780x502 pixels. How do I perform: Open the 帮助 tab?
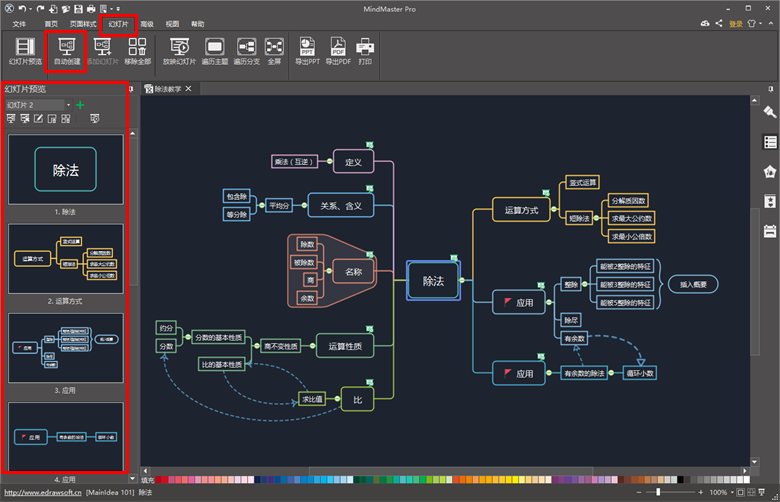tap(197, 24)
